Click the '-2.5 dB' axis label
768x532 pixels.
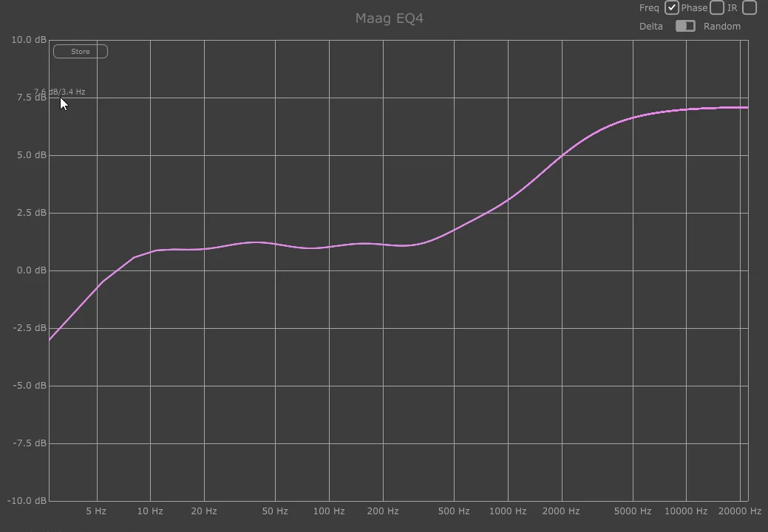coord(30,328)
